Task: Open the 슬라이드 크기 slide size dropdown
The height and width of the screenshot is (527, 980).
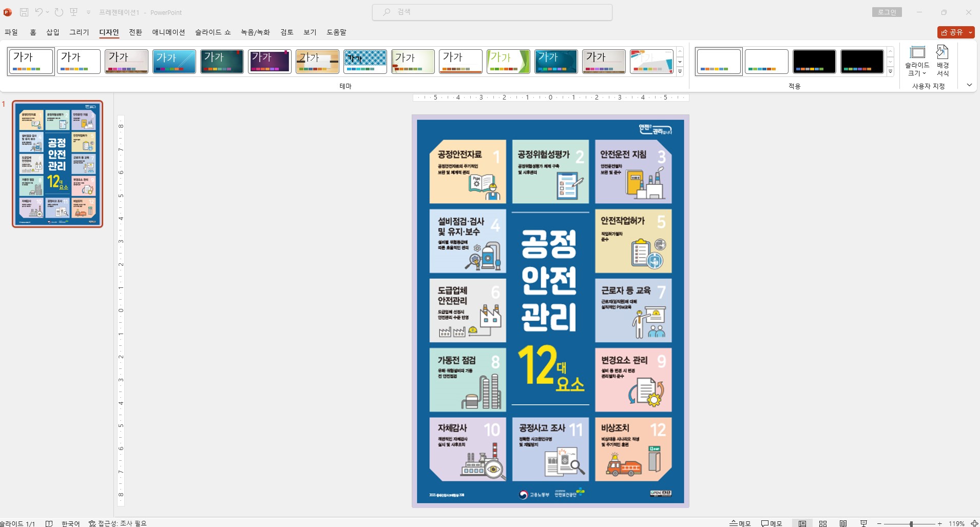Action: (x=917, y=61)
